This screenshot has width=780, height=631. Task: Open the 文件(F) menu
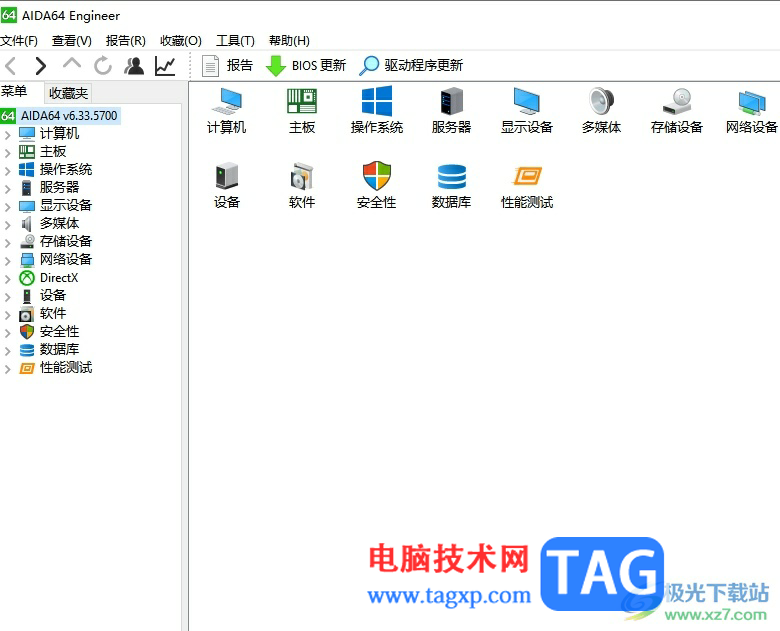click(19, 41)
